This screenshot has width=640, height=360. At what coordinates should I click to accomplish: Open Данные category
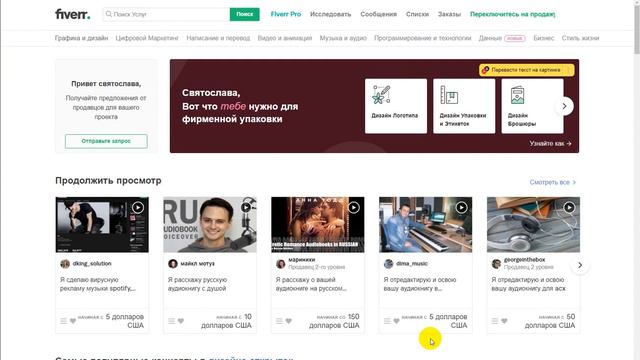click(x=490, y=38)
